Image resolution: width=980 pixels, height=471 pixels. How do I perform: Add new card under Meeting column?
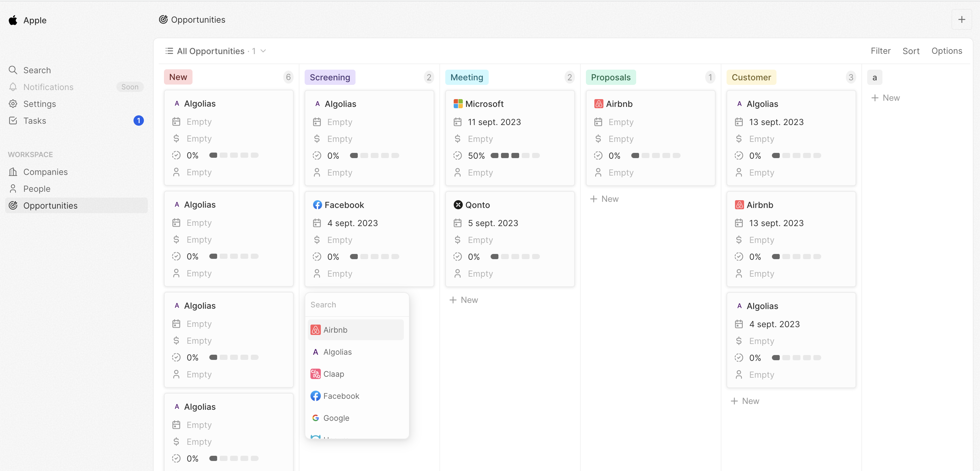pyautogui.click(x=463, y=300)
